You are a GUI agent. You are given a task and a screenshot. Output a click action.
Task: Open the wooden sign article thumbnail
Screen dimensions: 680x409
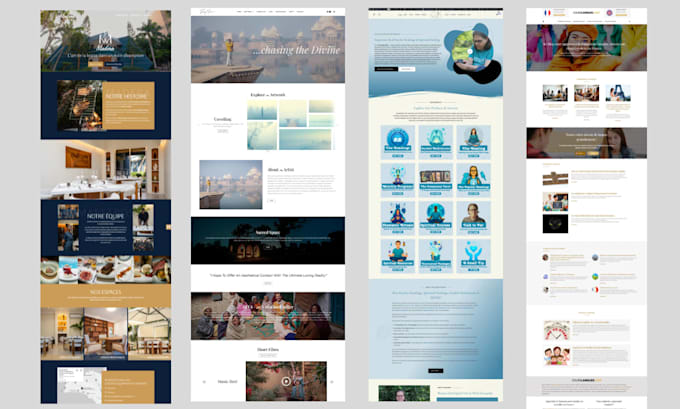[x=555, y=178]
